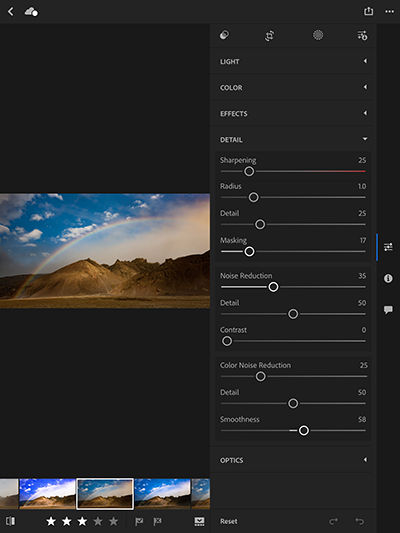This screenshot has height=533, width=400.
Task: Click the Color Noise Detail slider handle
Action: (x=293, y=403)
